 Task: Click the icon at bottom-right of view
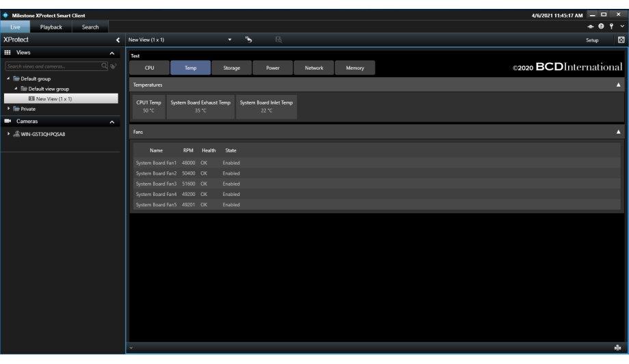tap(617, 348)
